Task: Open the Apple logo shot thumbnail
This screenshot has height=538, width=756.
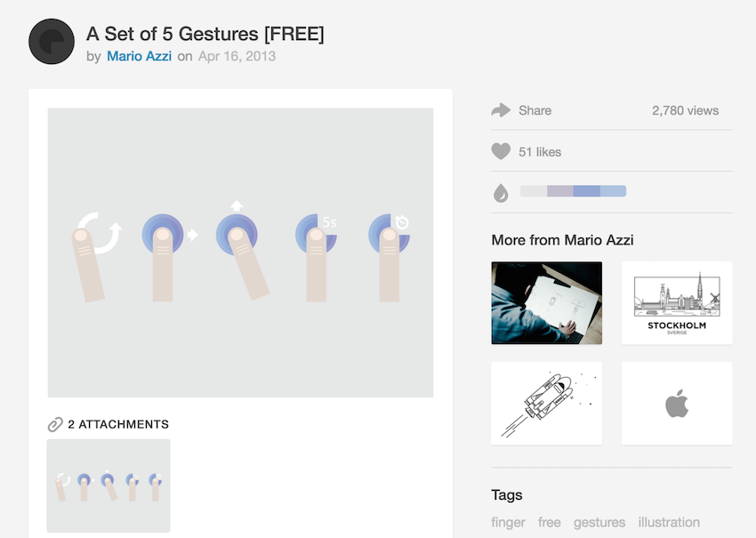Action: click(677, 403)
